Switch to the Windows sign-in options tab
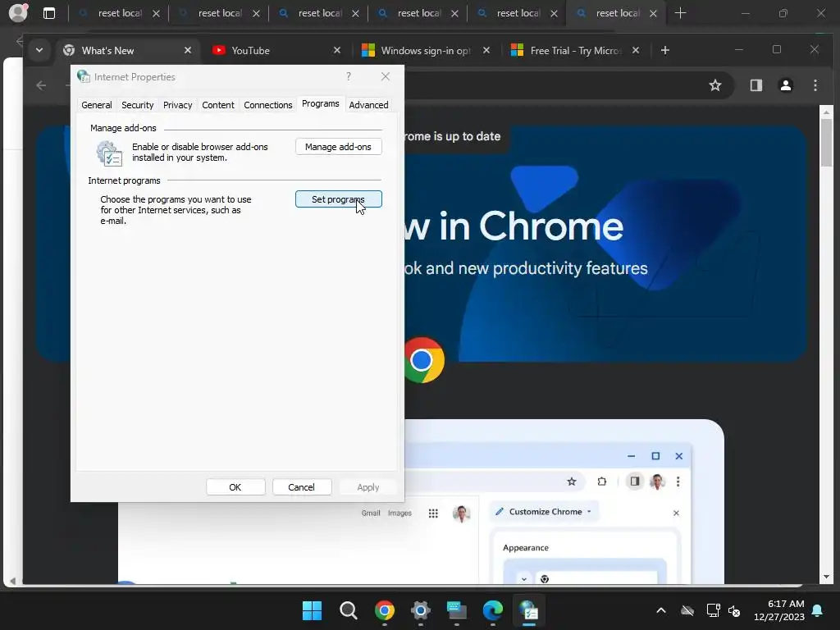840x630 pixels. [x=426, y=50]
